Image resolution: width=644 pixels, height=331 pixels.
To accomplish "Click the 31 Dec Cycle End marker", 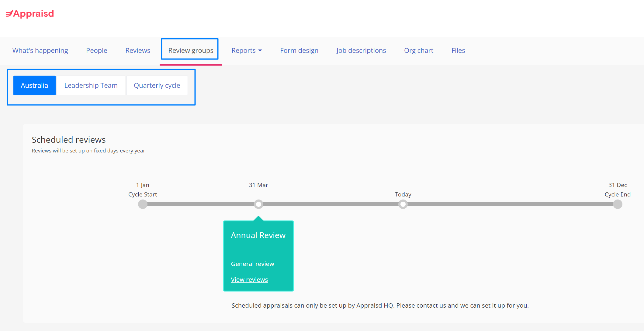I will 618,204.
